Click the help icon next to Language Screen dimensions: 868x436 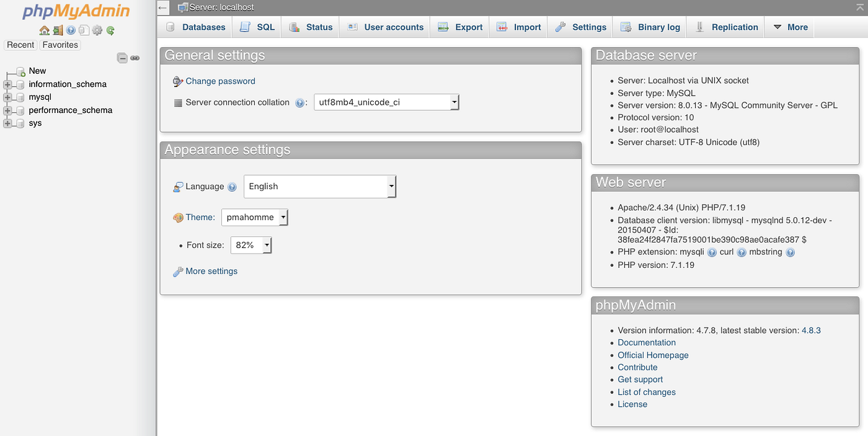tap(232, 187)
